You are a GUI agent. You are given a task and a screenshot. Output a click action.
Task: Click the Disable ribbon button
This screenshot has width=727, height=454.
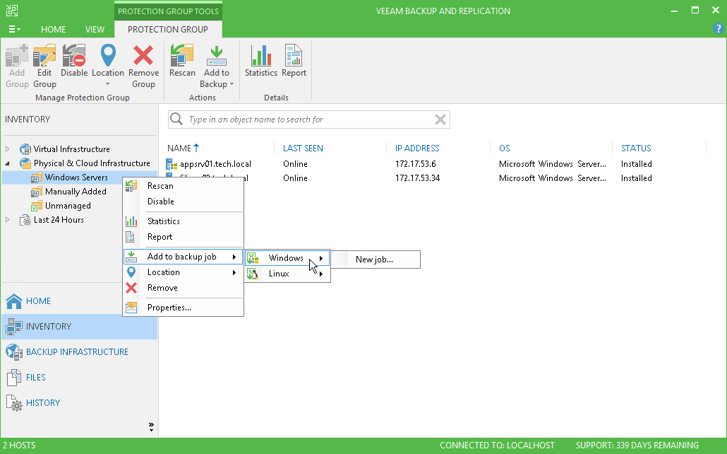point(74,61)
